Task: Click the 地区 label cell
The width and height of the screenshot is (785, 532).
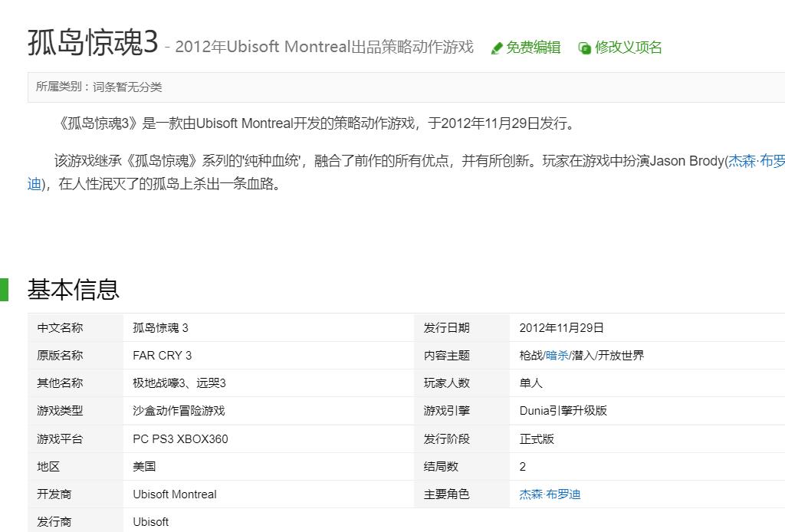Action: 75,466
